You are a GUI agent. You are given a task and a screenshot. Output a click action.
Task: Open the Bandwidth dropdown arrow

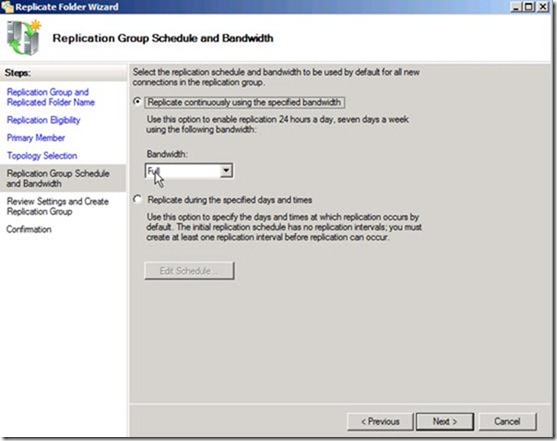coord(226,171)
